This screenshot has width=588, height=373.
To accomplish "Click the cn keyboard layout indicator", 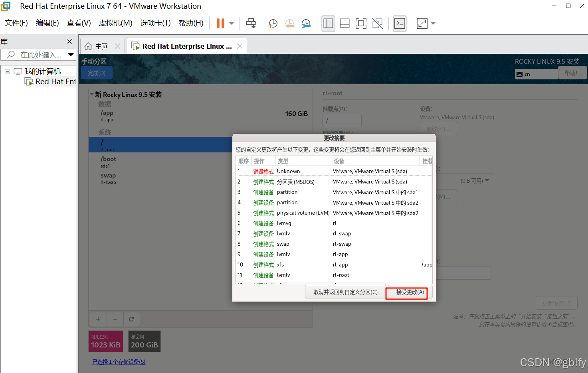I will coord(537,74).
